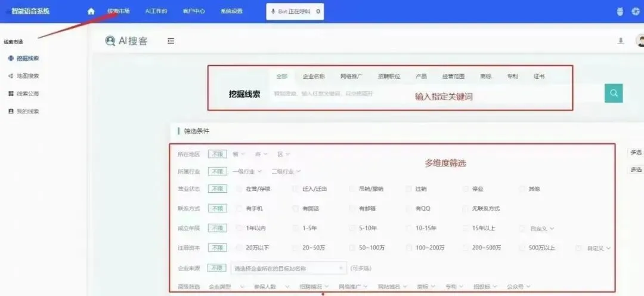Image resolution: width=644 pixels, height=296 pixels.
Task: Tick the 注销 checkbox
Action: point(408,189)
